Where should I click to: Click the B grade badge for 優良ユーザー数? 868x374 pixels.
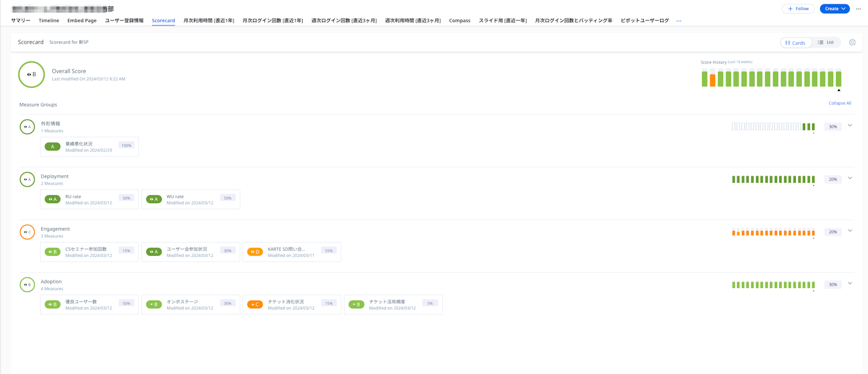coord(52,304)
